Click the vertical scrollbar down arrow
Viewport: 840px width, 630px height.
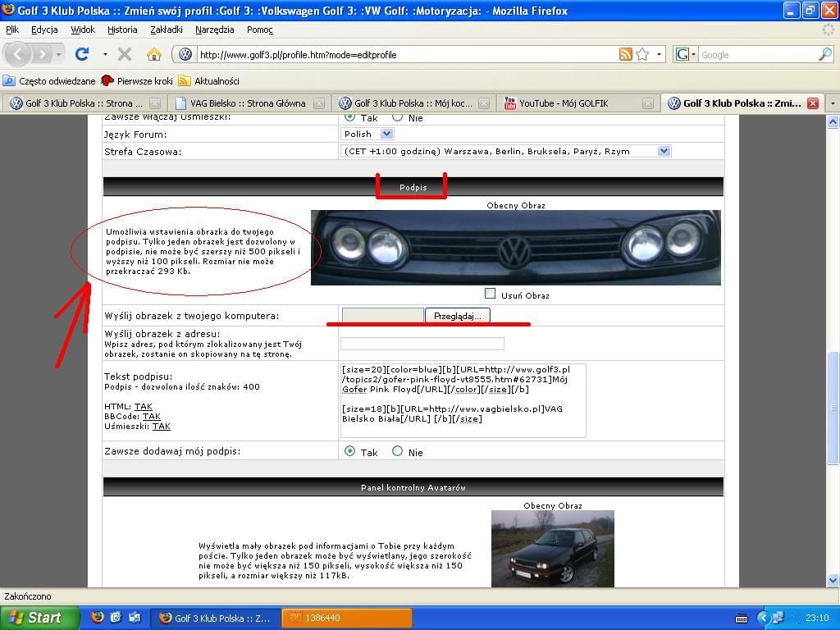(833, 580)
